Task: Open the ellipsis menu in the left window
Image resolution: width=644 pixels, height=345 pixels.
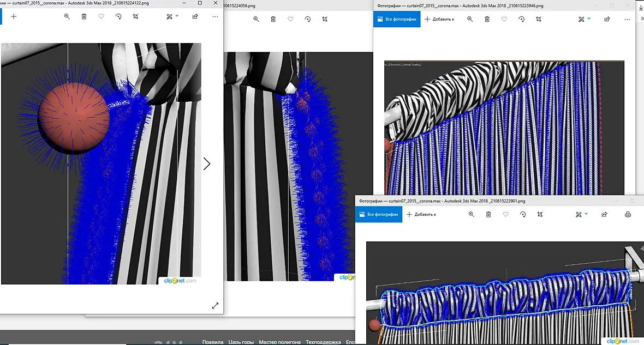Action: [x=215, y=16]
